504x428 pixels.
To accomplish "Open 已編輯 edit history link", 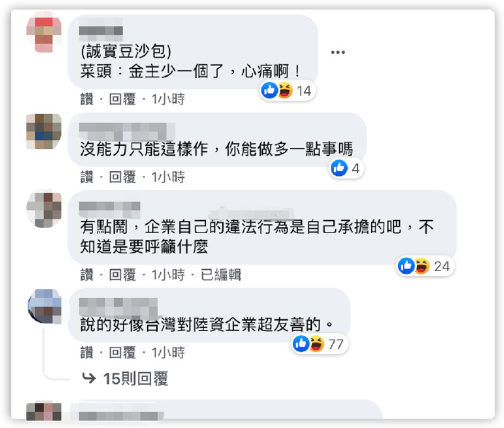I will (221, 275).
